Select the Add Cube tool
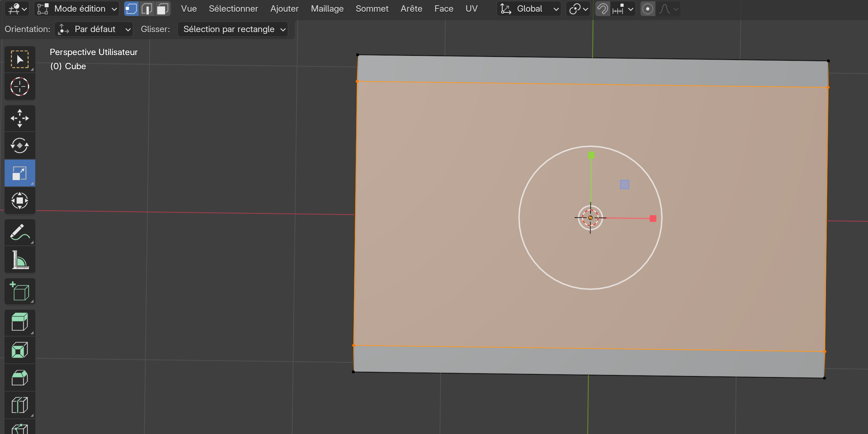Image resolution: width=868 pixels, height=434 pixels. tap(20, 292)
